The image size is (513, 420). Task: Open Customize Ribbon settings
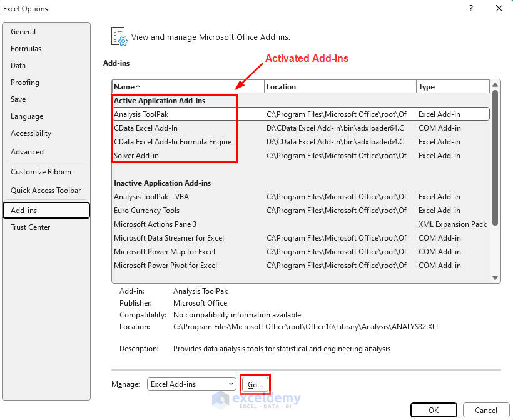46,172
